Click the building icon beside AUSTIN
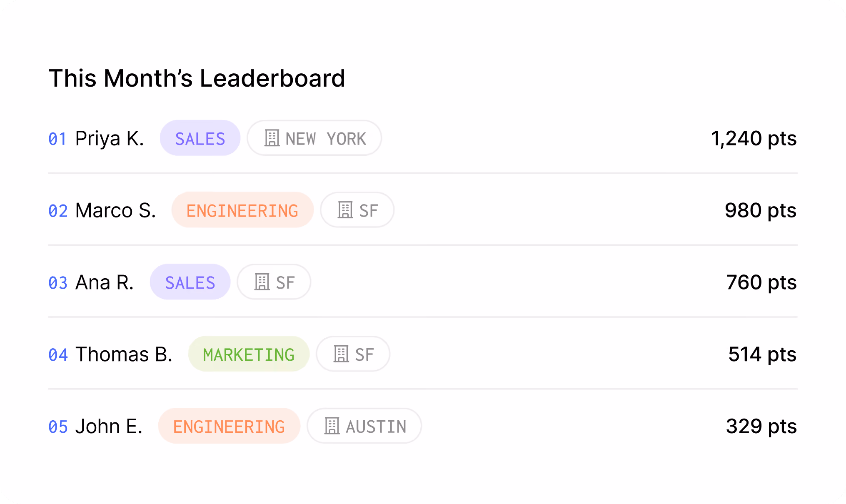846x504 pixels. [332, 426]
